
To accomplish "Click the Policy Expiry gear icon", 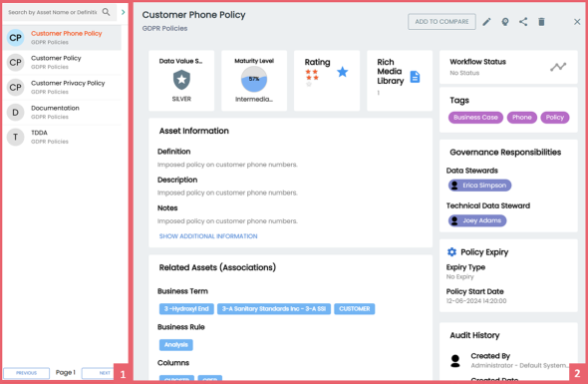I will point(451,252).
